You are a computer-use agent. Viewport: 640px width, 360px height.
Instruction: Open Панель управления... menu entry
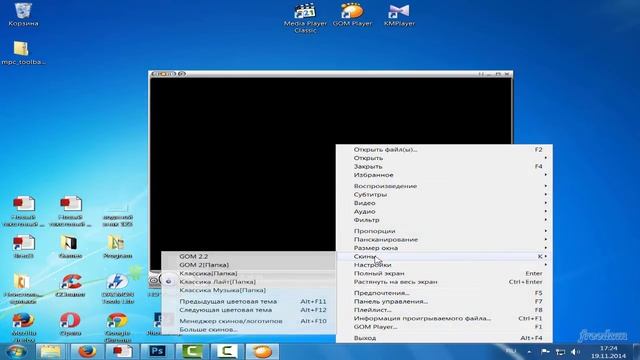point(444,302)
